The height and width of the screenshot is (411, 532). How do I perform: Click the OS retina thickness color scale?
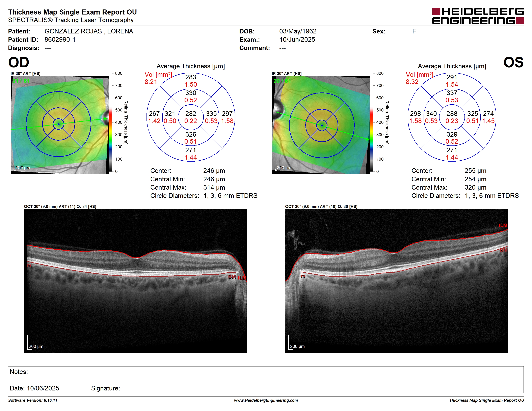click(x=371, y=122)
